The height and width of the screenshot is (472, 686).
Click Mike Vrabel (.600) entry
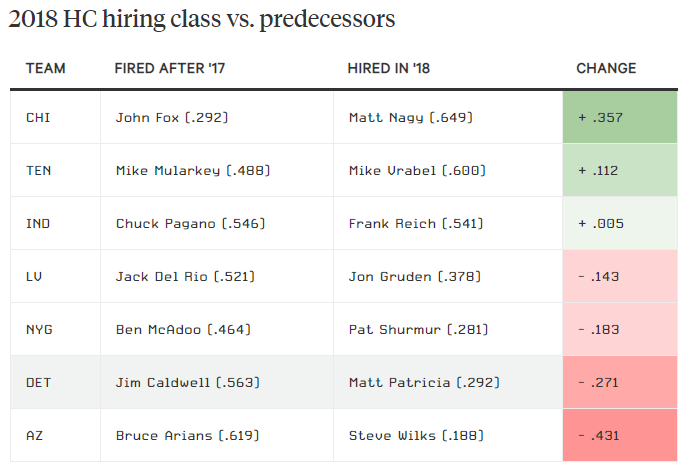coord(416,171)
